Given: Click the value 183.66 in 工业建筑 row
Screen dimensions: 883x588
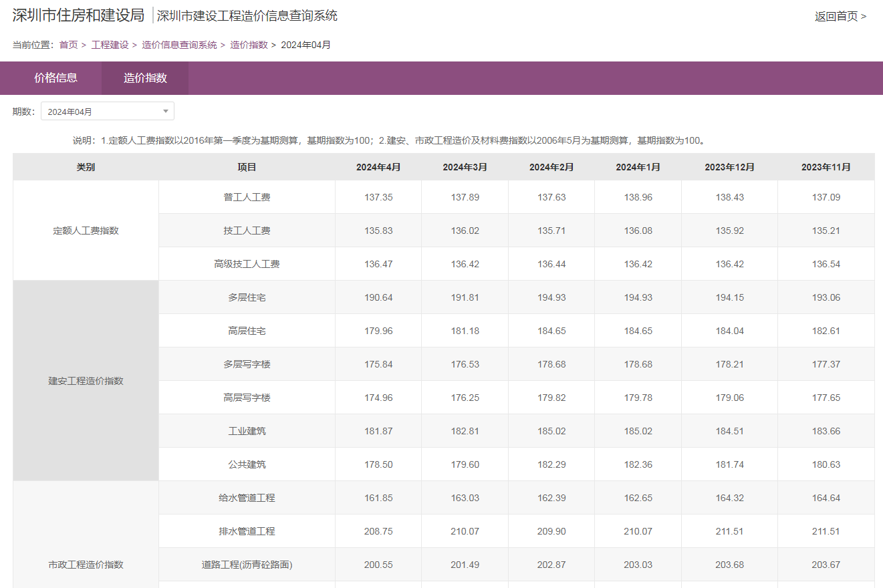Looking at the screenshot, I should pos(826,431).
